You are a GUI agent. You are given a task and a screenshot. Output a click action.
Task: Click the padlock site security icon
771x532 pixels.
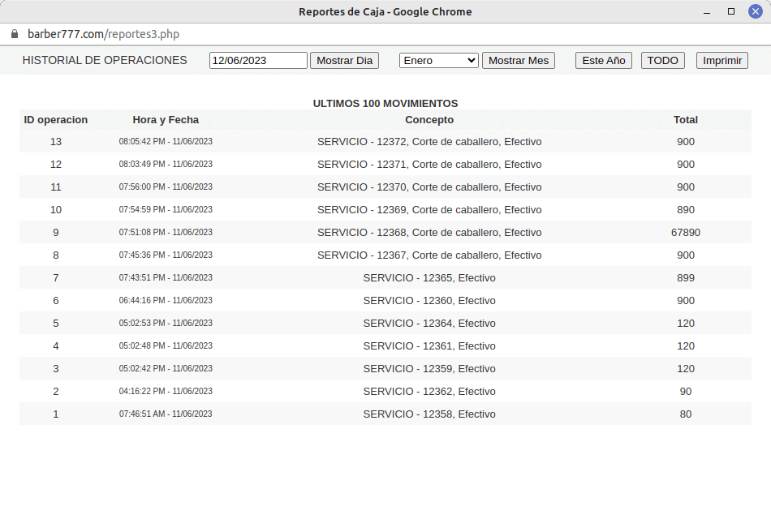(x=14, y=34)
